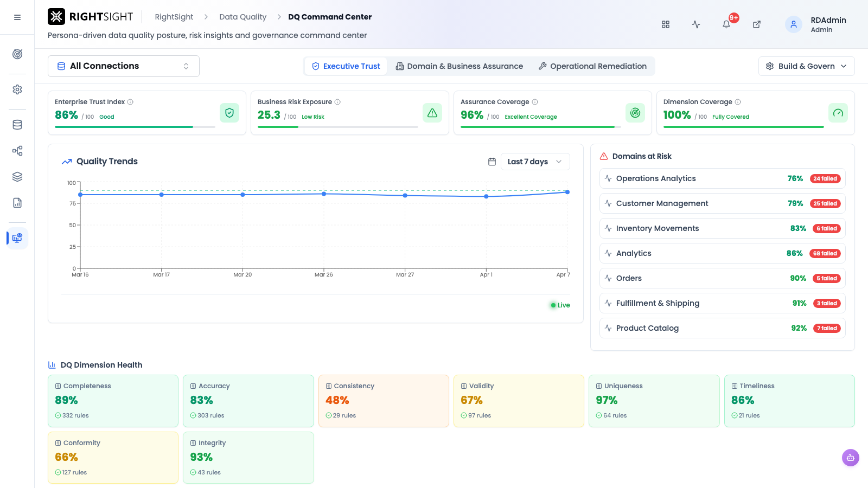Viewport: 868px width, 488px height.
Task: Open the report document sidebar icon
Action: click(x=17, y=203)
